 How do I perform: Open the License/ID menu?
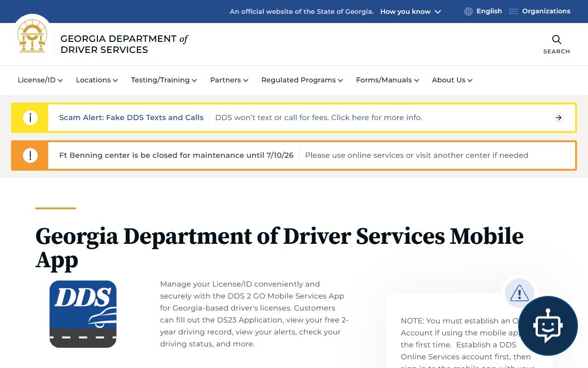40,80
